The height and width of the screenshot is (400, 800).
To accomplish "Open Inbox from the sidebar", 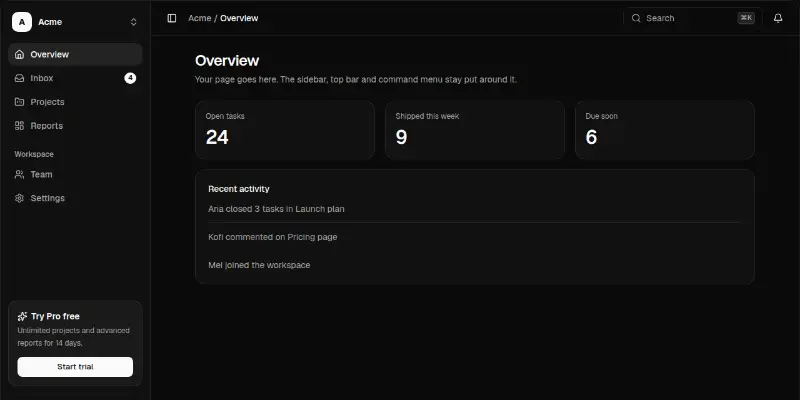I will click(75, 78).
